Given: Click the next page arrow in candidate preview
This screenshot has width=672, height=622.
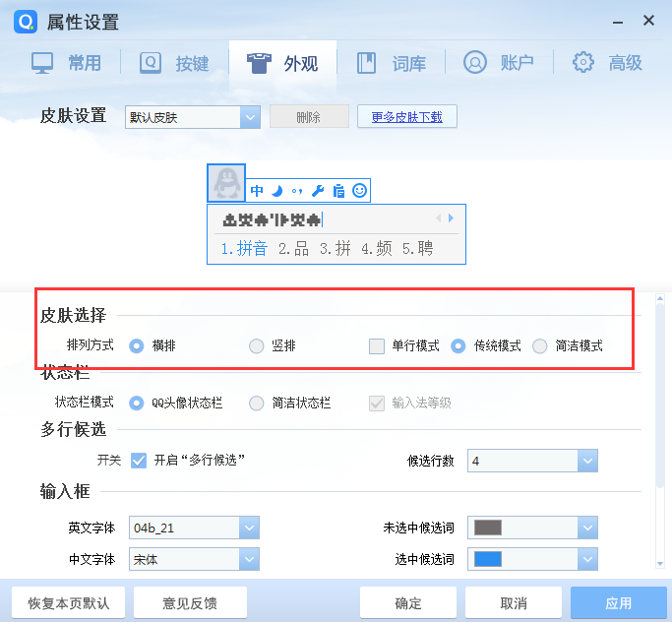Looking at the screenshot, I should (x=452, y=218).
